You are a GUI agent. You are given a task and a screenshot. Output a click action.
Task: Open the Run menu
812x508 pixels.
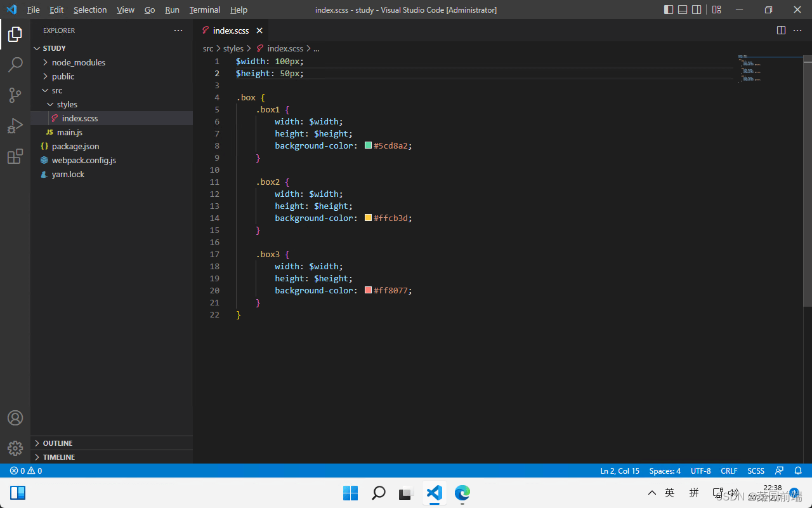[172, 10]
